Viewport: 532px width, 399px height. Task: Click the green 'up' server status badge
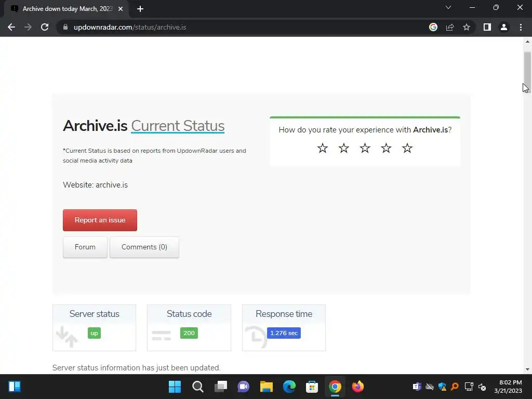(94, 333)
